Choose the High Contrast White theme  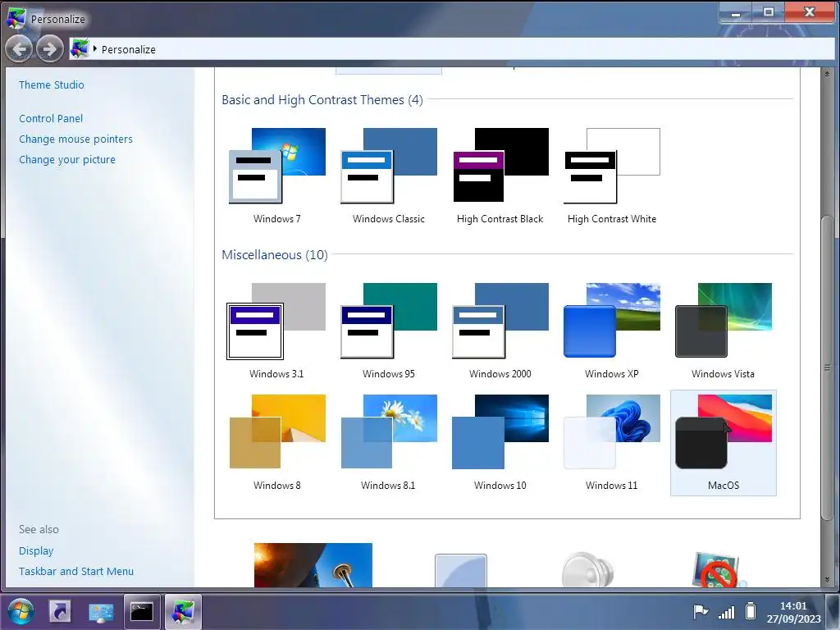612,176
